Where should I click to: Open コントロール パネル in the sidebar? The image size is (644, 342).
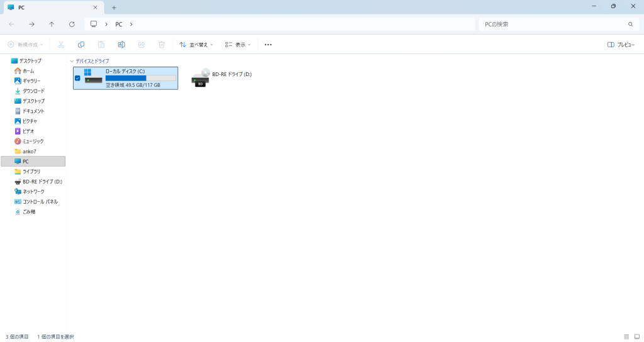click(x=40, y=202)
